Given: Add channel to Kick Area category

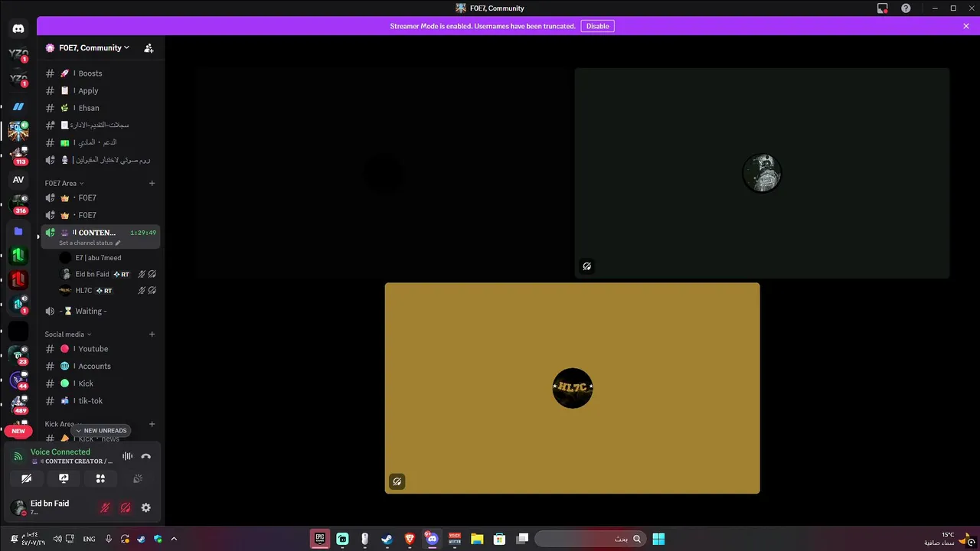Looking at the screenshot, I should coord(152,424).
